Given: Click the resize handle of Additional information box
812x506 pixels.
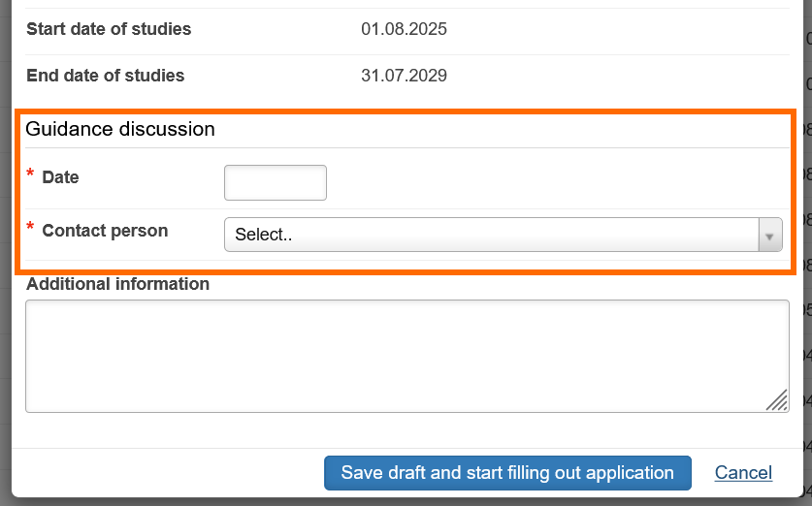Looking at the screenshot, I should (x=777, y=400).
